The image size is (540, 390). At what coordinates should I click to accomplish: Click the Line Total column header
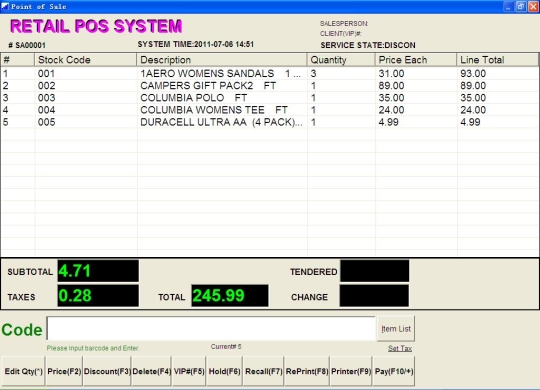tap(497, 60)
